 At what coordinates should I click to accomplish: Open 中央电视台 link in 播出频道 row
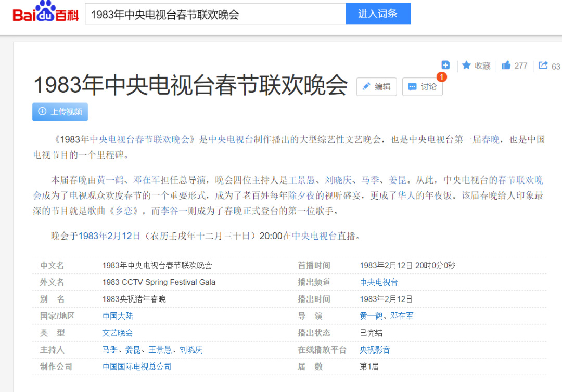(x=379, y=282)
